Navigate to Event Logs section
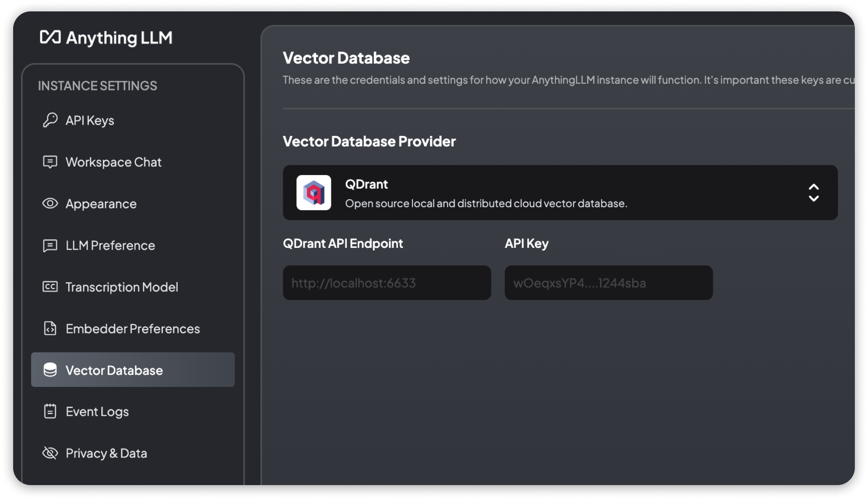 point(97,411)
